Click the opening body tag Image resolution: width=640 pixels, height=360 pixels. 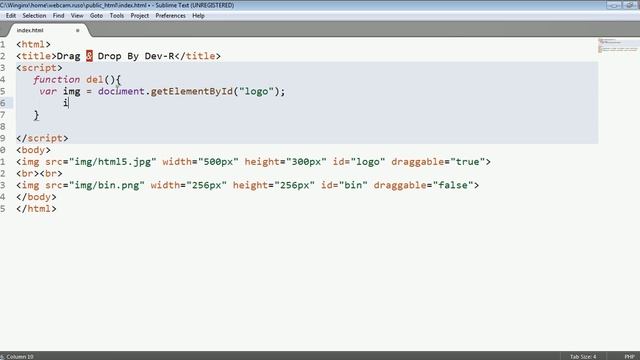[33, 150]
